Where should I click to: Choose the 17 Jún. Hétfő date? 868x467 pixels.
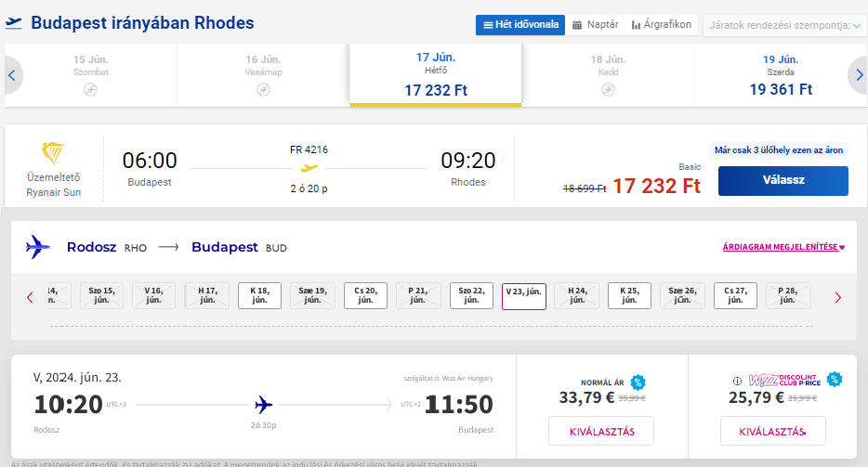tap(436, 75)
